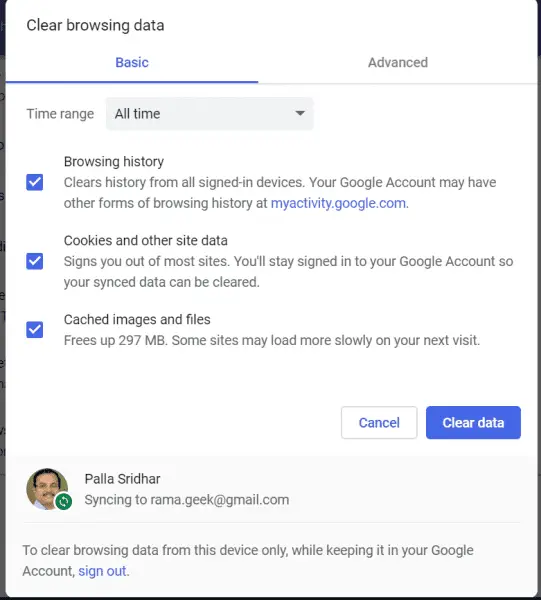541x600 pixels.
Task: Click the Browsing history label
Action: tap(114, 161)
